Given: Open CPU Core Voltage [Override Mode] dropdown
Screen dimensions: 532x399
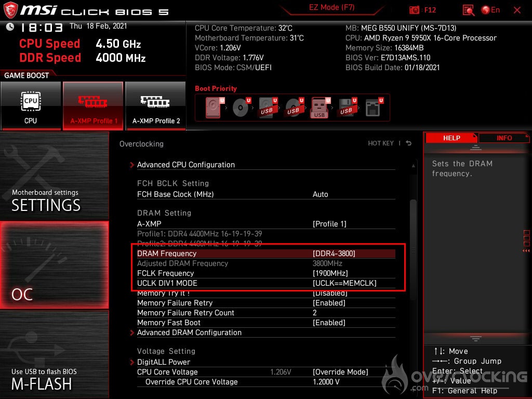Looking at the screenshot, I should [340, 372].
